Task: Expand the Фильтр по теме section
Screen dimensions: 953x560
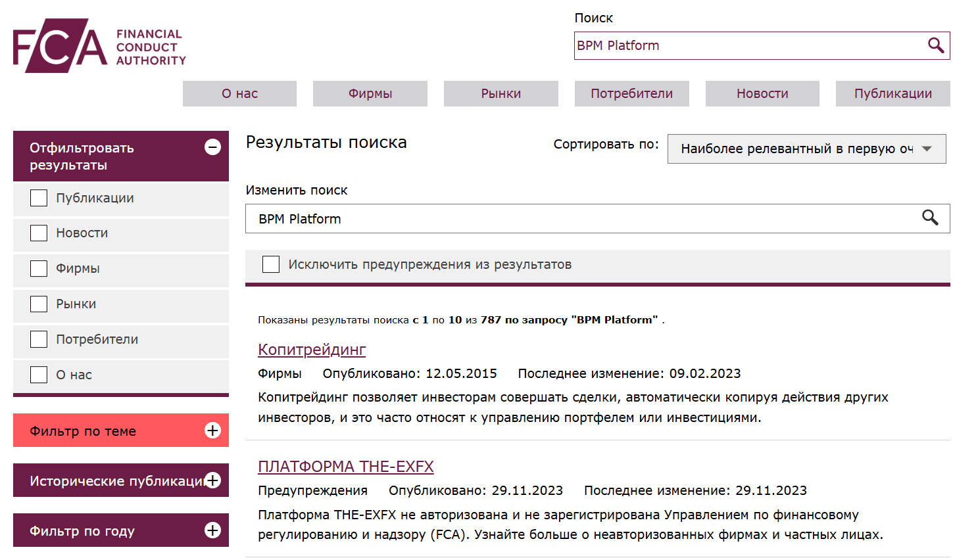Action: click(x=105, y=431)
